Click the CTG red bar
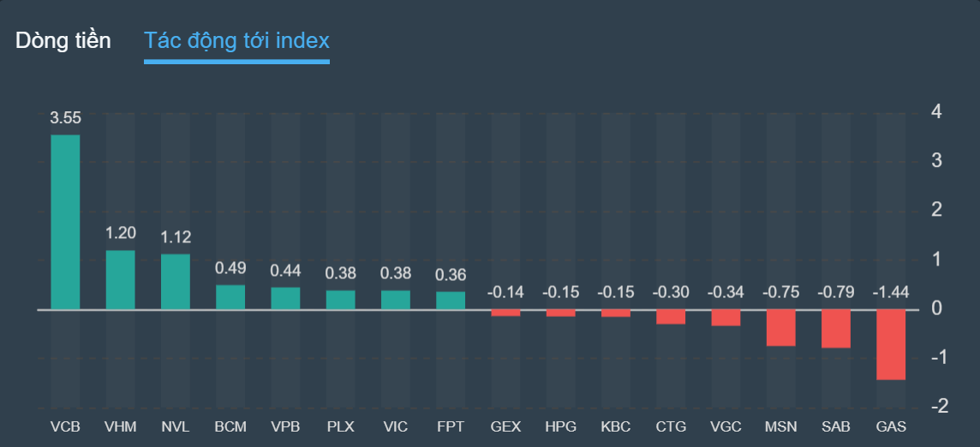The image size is (980, 447). point(671,317)
